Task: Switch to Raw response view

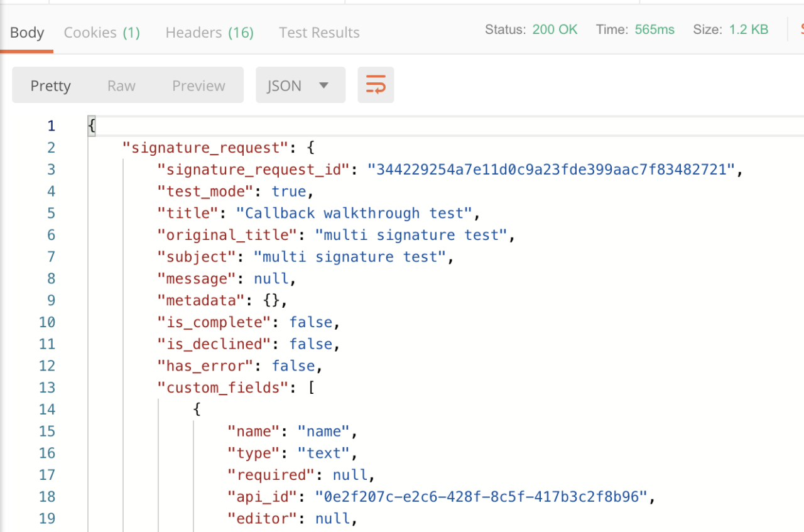Action: [121, 85]
